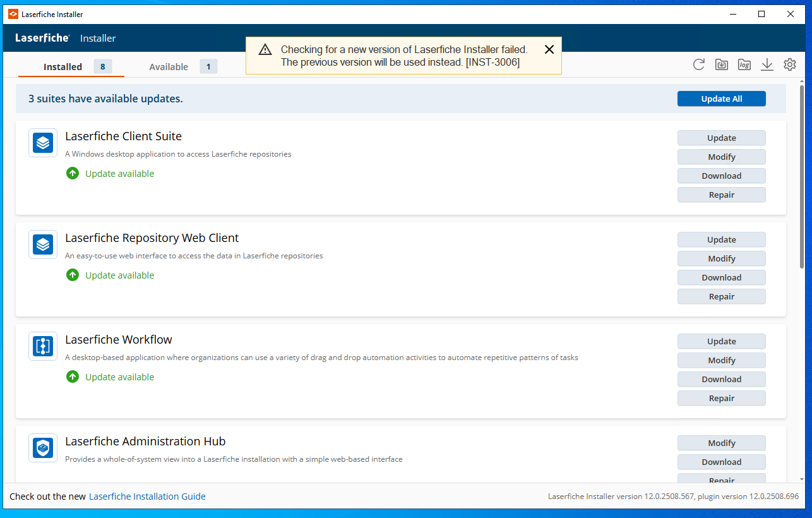This screenshot has width=812, height=518.
Task: Modify Laserfiche Administration Hub
Action: coord(722,443)
